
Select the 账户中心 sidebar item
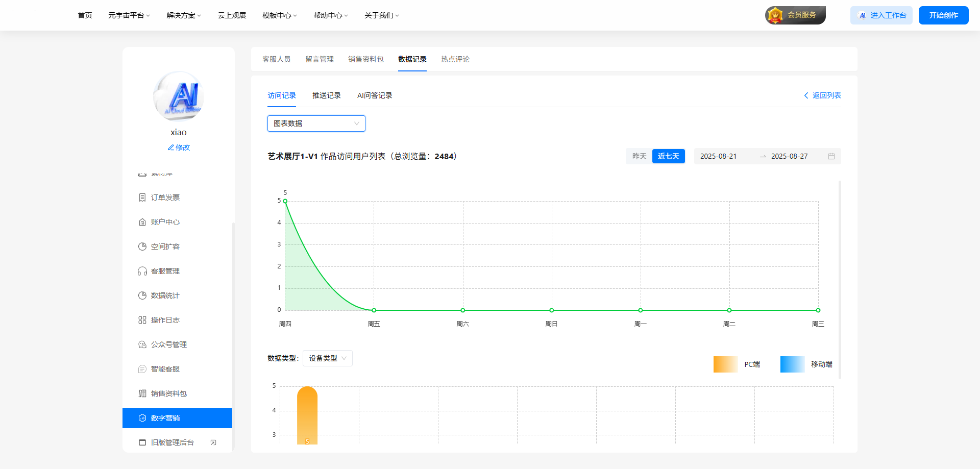click(x=164, y=222)
